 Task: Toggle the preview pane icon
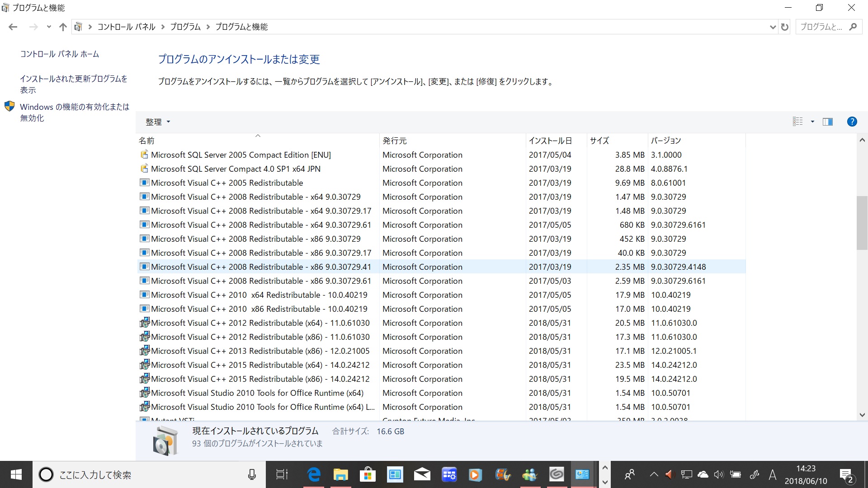828,122
